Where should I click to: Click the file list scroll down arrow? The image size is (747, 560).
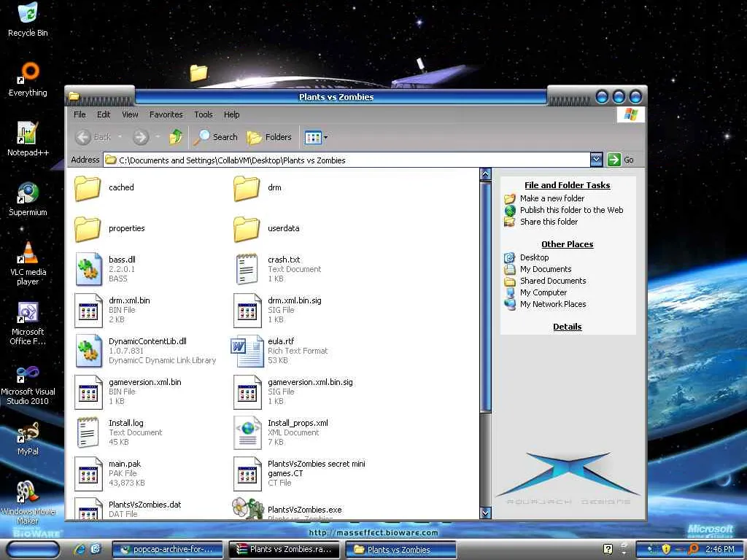(485, 513)
